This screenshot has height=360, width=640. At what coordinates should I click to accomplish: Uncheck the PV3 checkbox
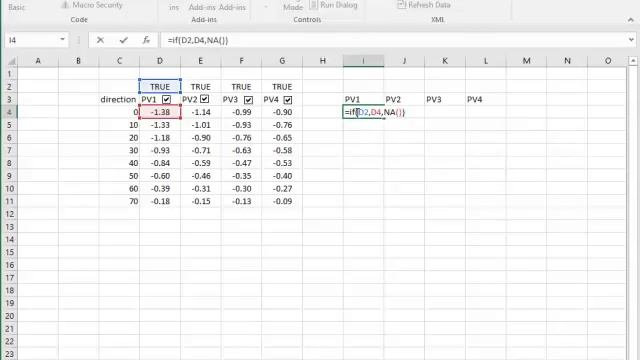[x=248, y=100]
